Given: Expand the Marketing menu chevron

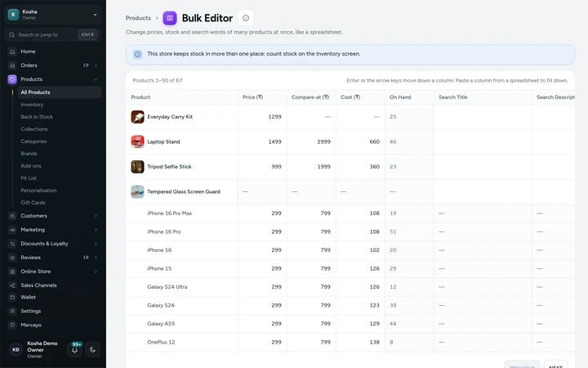Looking at the screenshot, I should 96,230.
